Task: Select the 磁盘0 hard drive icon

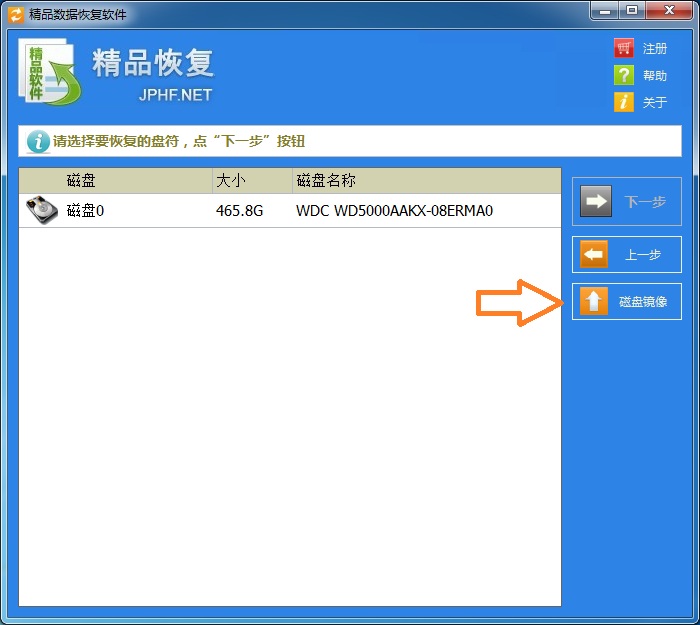Action: click(x=42, y=210)
